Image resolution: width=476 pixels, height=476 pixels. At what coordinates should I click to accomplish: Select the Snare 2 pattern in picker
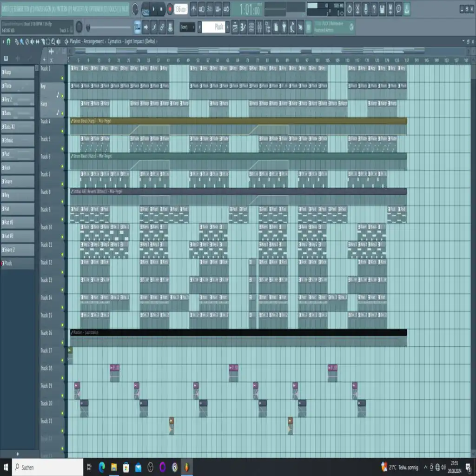(x=18, y=250)
